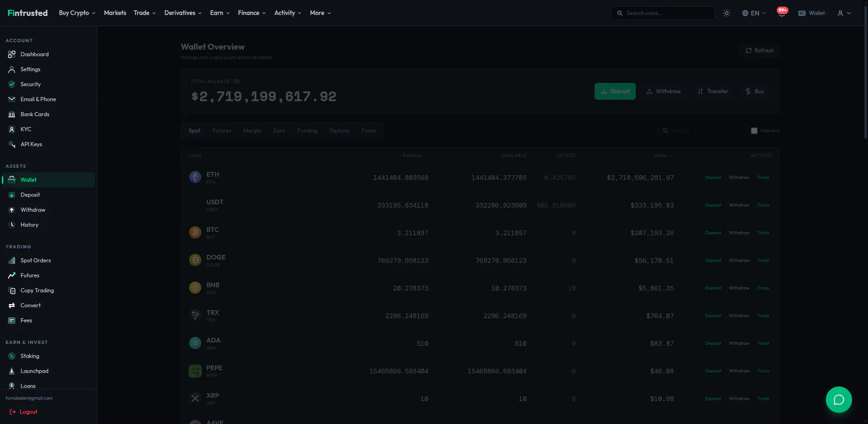Toggle total balance visibility eye icon
Screen dimensions: 868x424
[x=237, y=82]
